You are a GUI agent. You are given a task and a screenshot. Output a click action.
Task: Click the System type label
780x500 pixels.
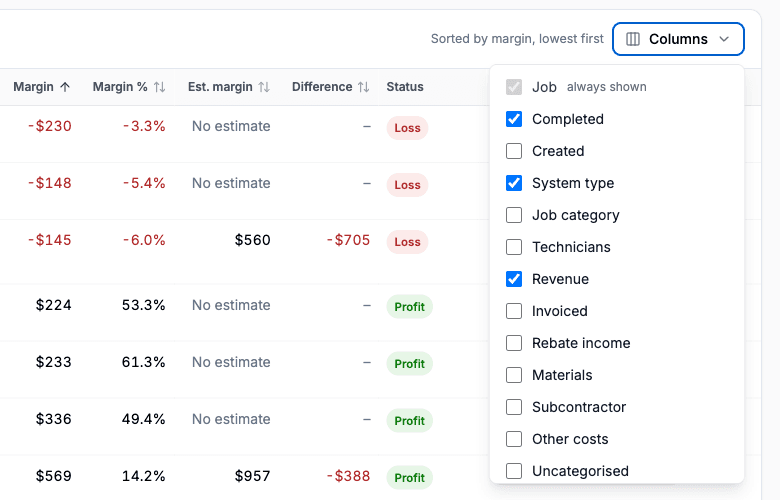coord(573,183)
